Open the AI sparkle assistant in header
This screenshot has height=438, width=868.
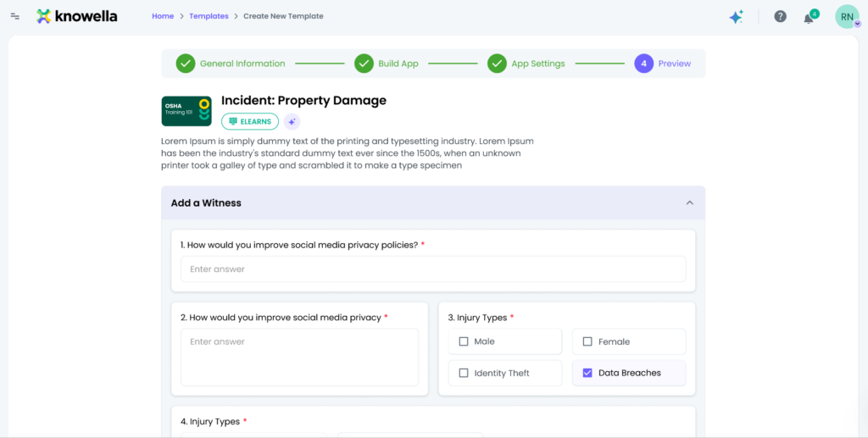point(736,17)
